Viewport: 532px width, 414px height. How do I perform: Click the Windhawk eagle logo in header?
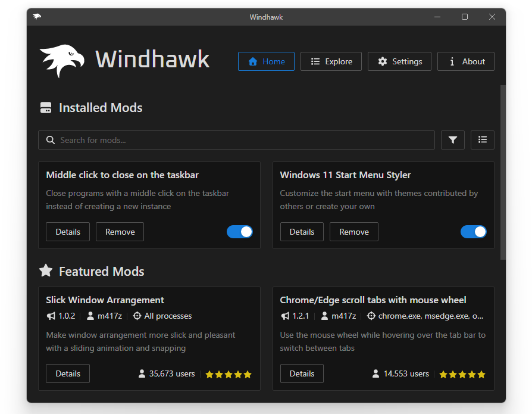62,61
